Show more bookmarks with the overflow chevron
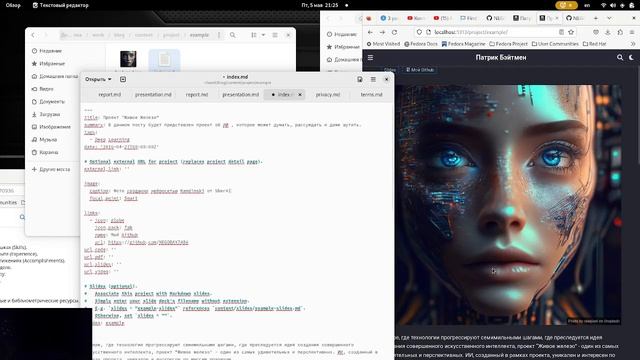 633,44
